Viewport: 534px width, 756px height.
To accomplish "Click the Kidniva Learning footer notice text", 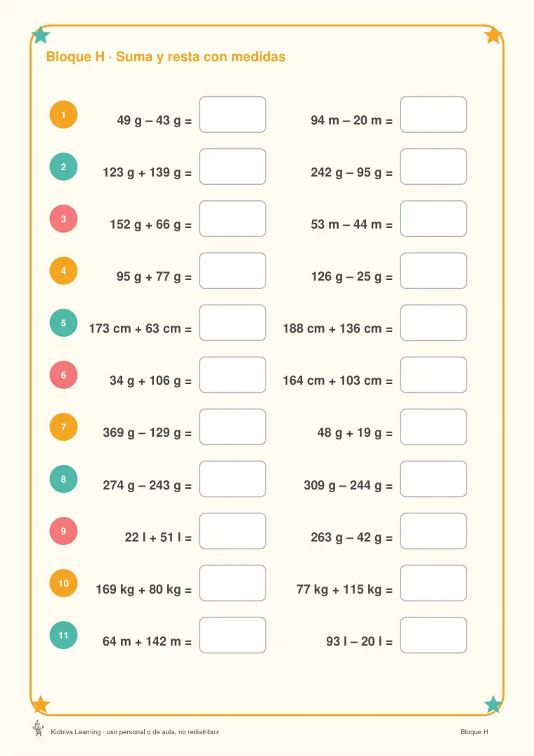I will (135, 732).
